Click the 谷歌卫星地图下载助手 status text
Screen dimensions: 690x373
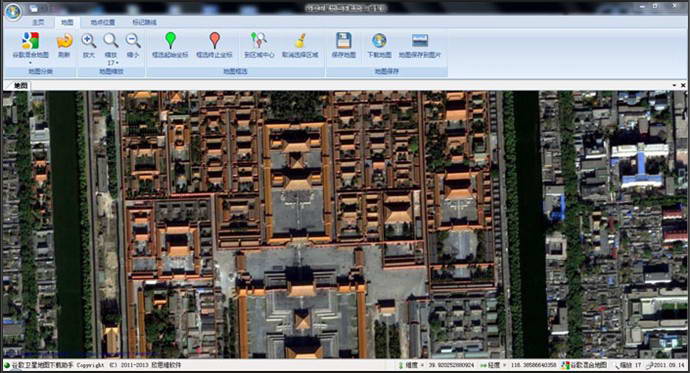coord(42,365)
